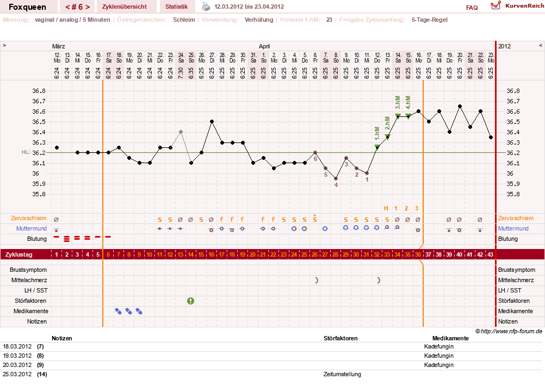Click the vaginal / analog / 5 Minuten value
The height and width of the screenshot is (392, 545).
point(72,20)
